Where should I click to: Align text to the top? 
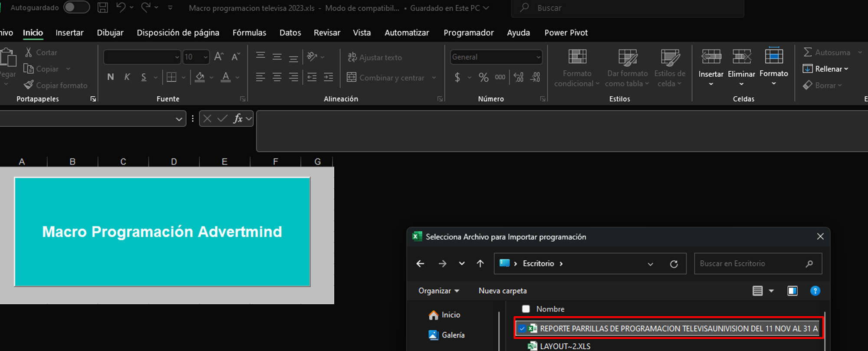pos(260,56)
